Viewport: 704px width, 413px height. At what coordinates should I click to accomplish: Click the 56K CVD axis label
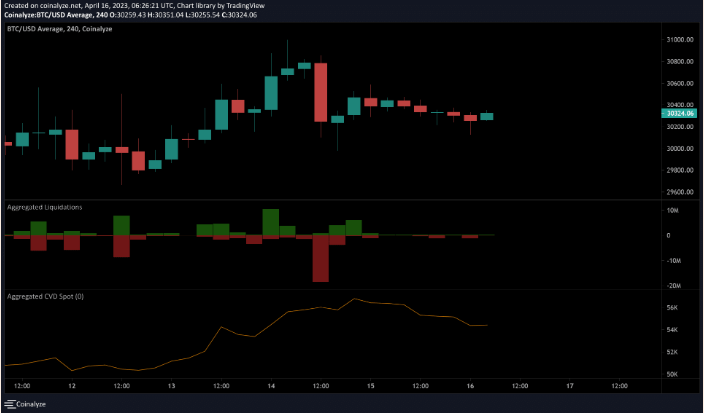672,308
